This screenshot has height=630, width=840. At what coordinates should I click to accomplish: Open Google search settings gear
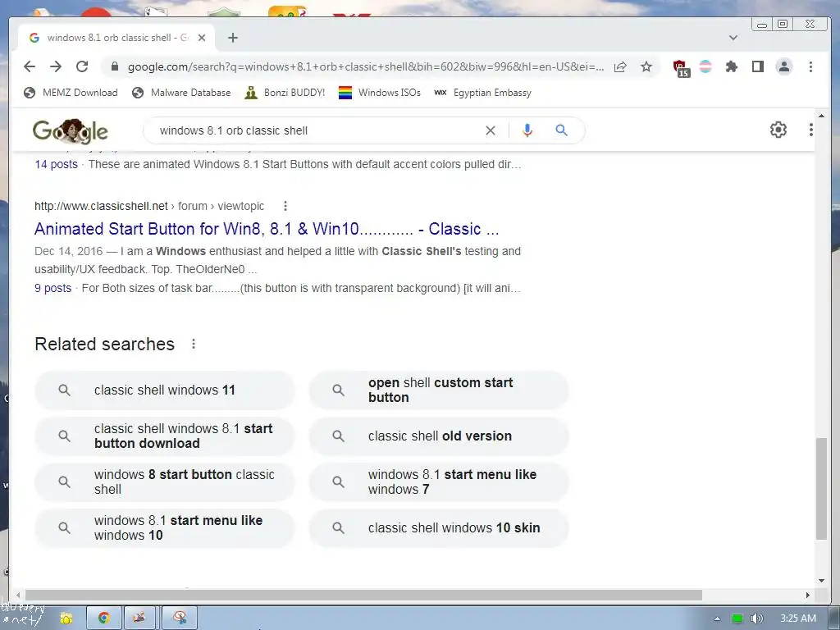pos(778,130)
